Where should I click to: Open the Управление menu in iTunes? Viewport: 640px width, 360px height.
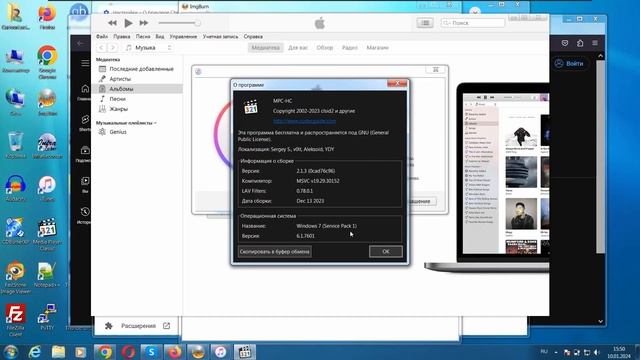183,36
